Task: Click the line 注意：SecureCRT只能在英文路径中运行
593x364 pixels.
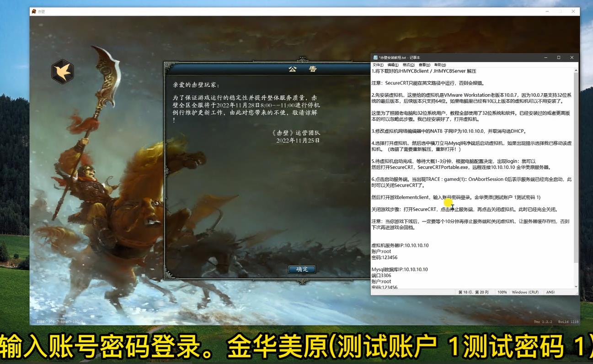Action: click(x=427, y=83)
